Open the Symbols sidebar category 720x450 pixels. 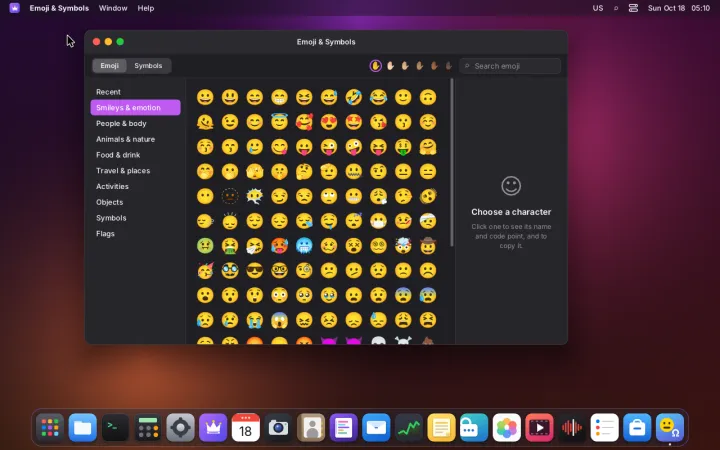tap(135, 218)
